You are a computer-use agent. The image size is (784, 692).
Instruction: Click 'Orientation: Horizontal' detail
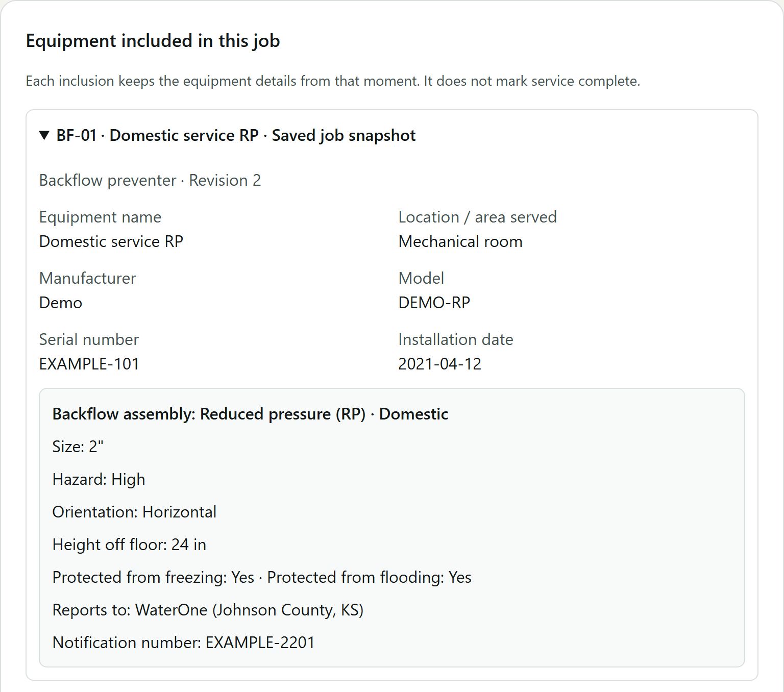pos(135,512)
